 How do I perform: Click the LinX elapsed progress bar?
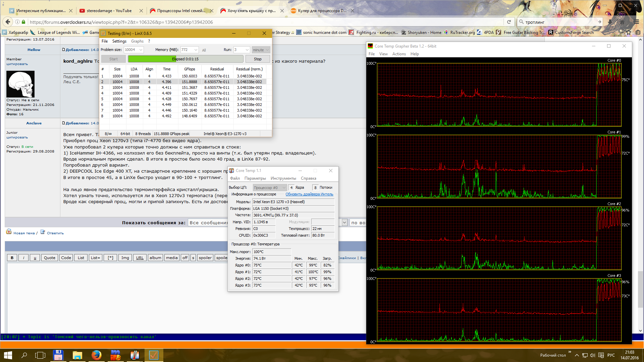(185, 59)
